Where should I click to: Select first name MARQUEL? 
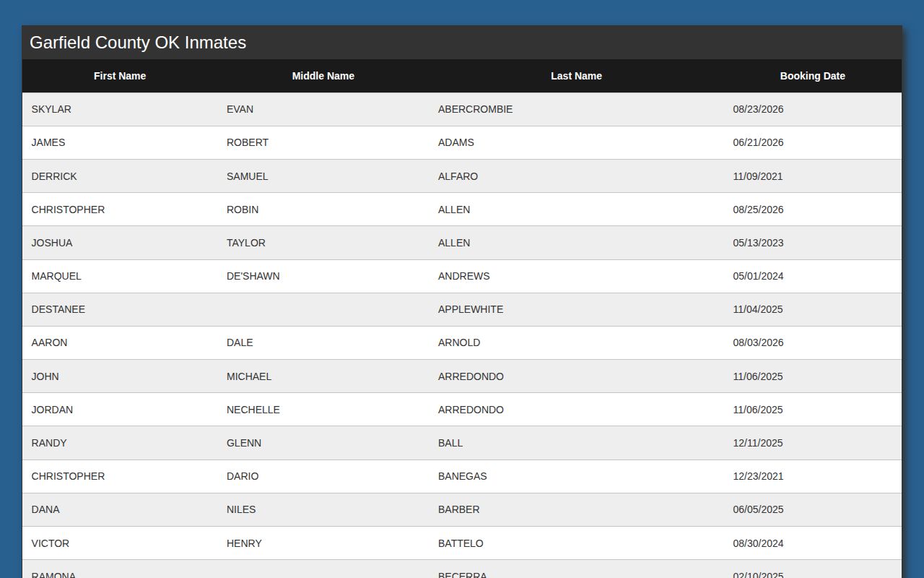pos(56,276)
